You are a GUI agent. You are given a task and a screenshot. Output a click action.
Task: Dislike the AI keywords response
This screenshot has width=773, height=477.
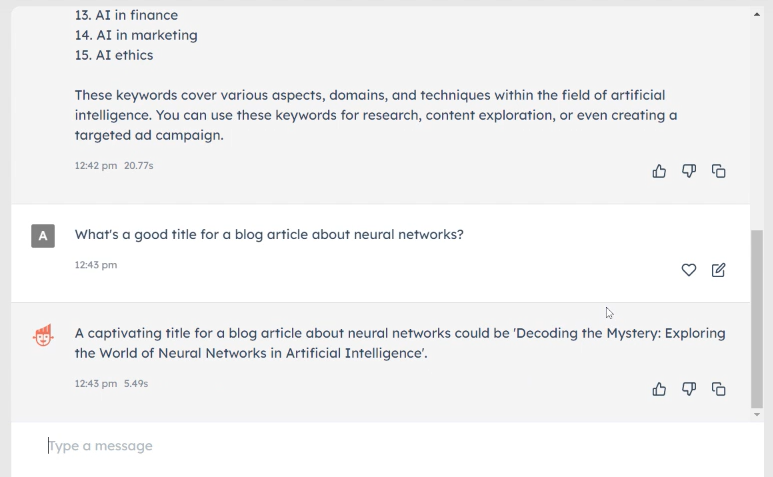tap(689, 171)
